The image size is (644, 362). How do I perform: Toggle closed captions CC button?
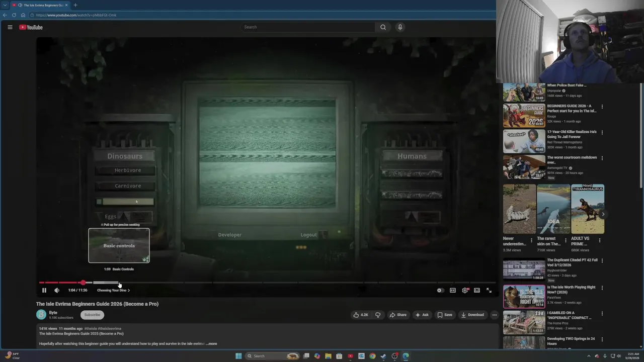click(453, 290)
